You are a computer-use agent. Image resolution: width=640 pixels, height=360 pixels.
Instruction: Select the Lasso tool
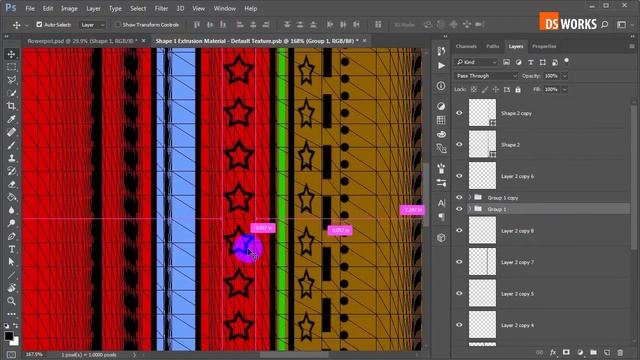pos(11,80)
